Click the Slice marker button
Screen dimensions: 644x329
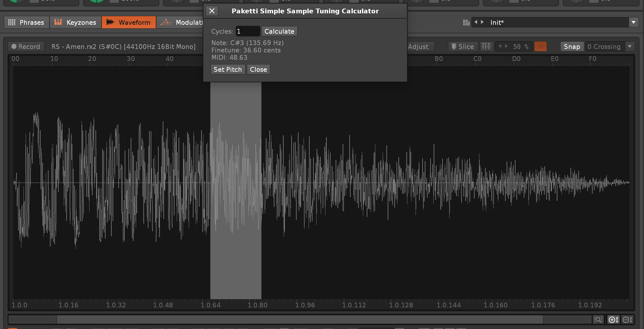click(463, 47)
